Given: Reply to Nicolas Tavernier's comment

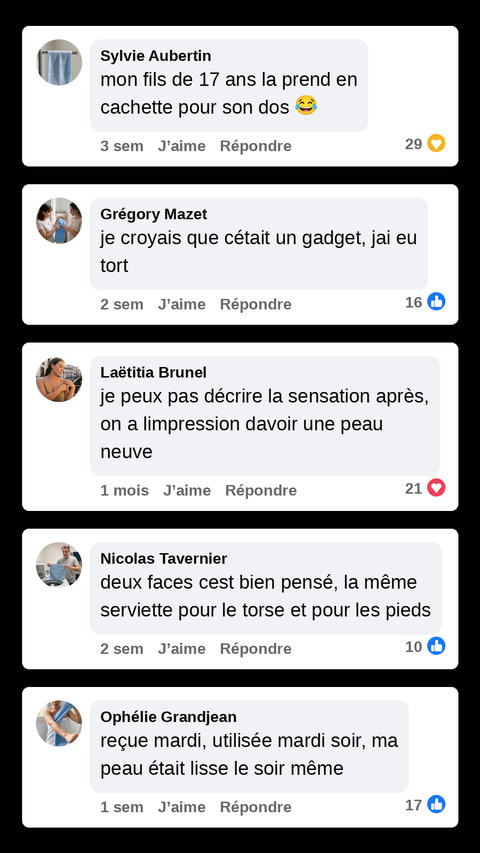Looking at the screenshot, I should pyautogui.click(x=256, y=648).
